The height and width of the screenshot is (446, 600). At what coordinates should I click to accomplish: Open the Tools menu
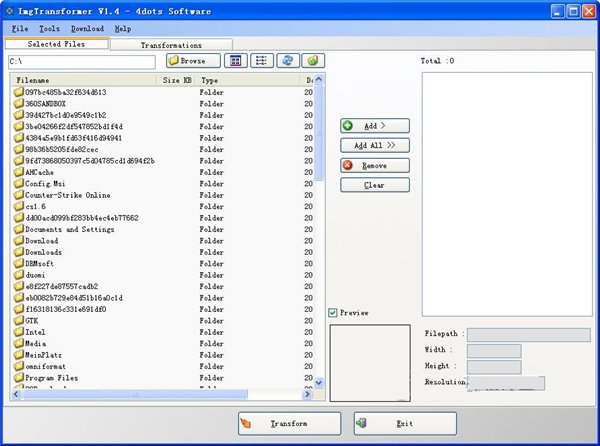[x=49, y=29]
